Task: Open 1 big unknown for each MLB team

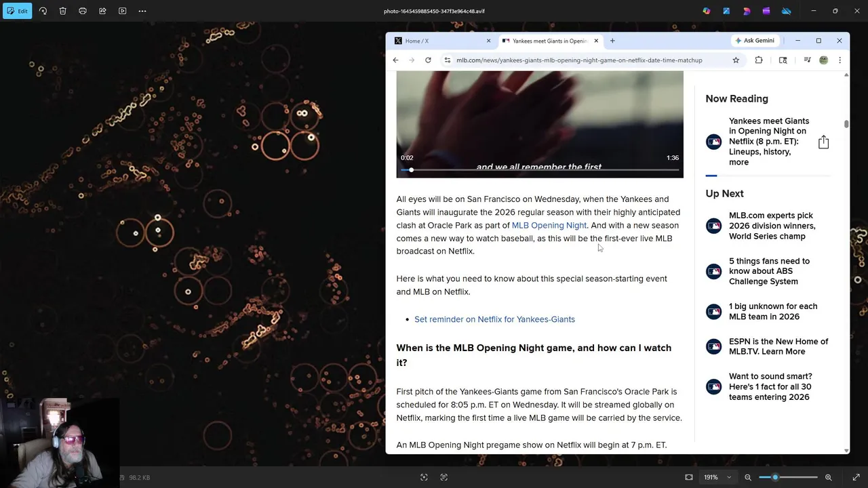Action: (773, 311)
